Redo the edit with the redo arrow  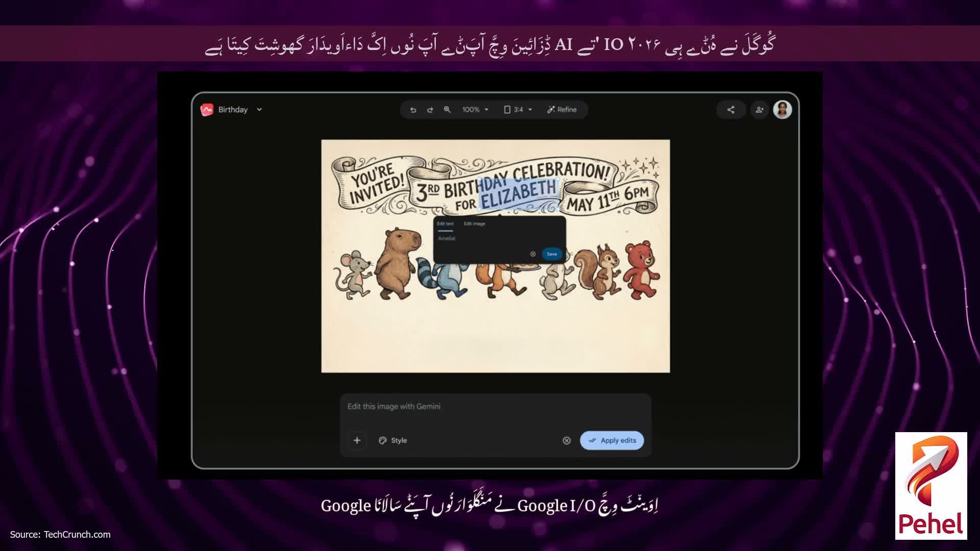430,110
